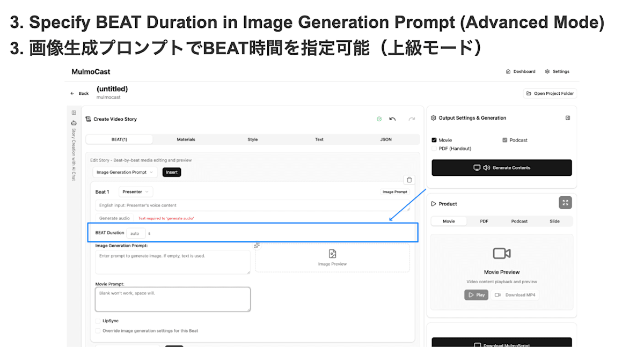
Task: Focus the Presenter's voice content field
Action: pos(252,205)
